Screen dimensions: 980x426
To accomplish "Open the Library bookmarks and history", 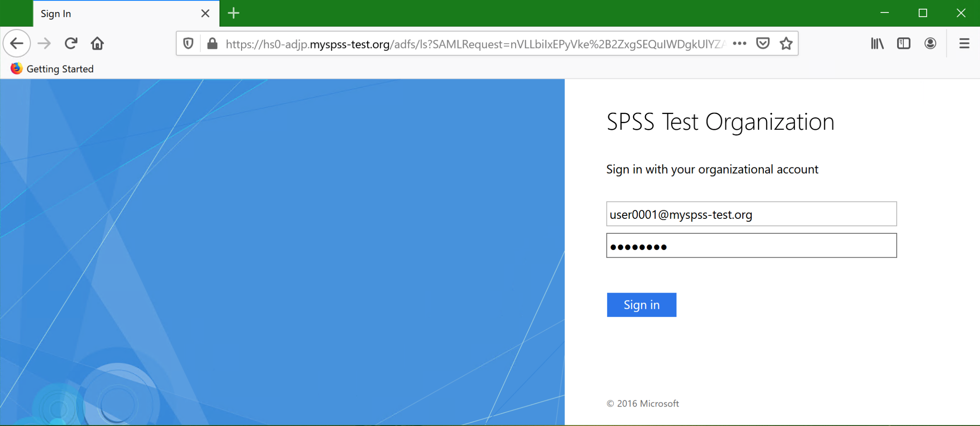I will pyautogui.click(x=877, y=44).
